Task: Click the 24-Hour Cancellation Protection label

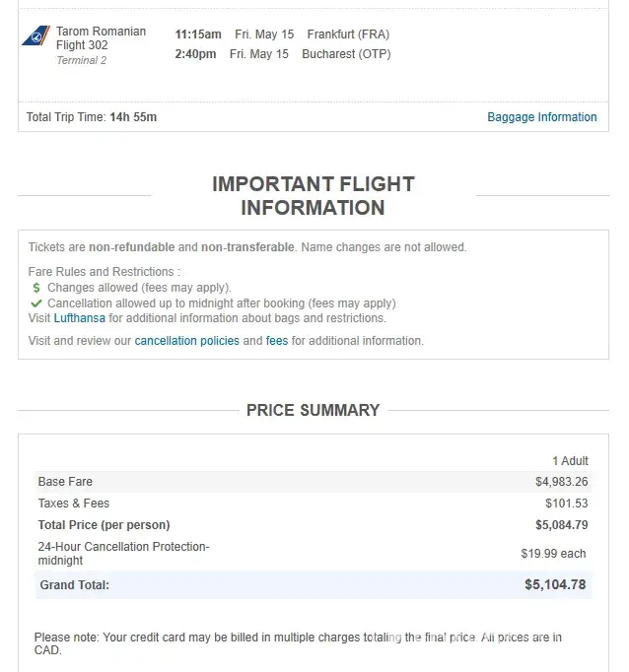Action: 123,553
